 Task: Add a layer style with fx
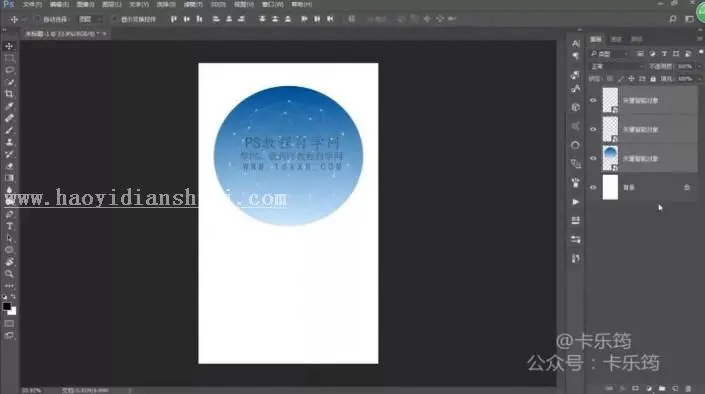point(622,388)
